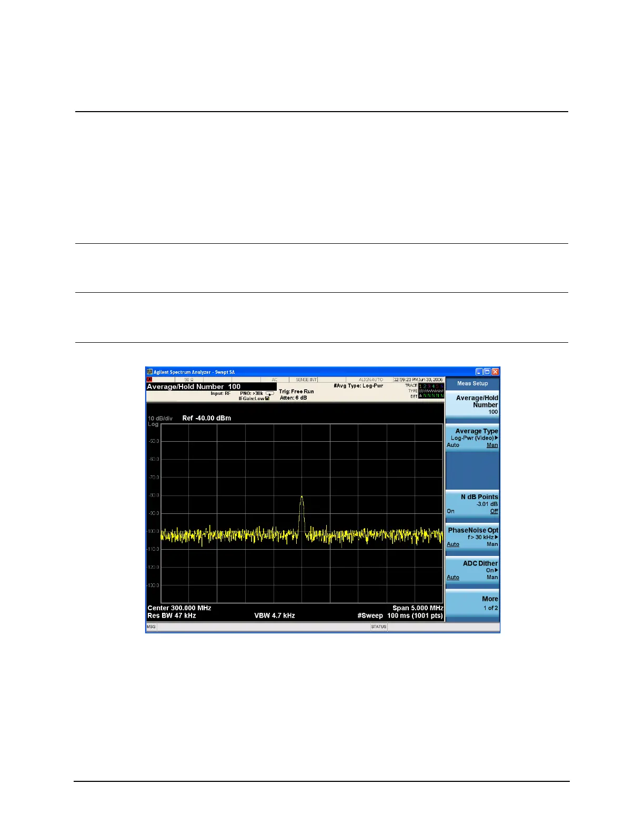
Task: Click the time and date readout
Action: (418, 380)
